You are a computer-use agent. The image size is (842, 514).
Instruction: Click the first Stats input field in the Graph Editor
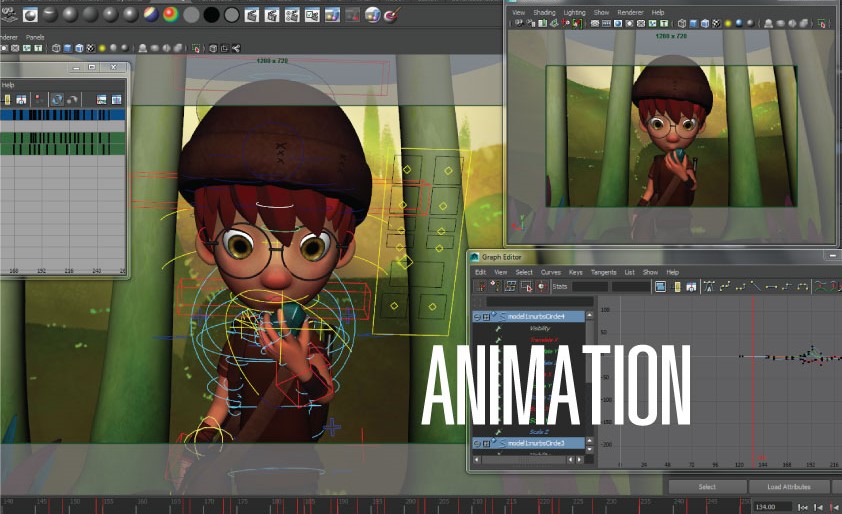point(589,287)
